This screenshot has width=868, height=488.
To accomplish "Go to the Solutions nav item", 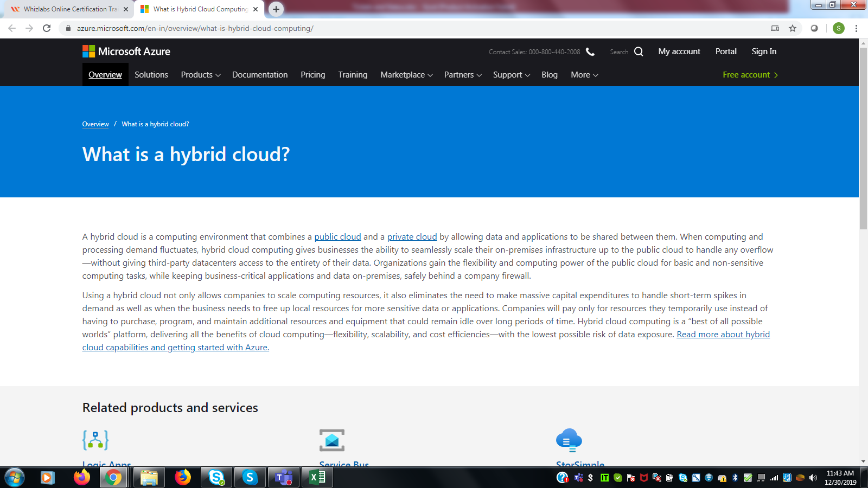I will 151,75.
